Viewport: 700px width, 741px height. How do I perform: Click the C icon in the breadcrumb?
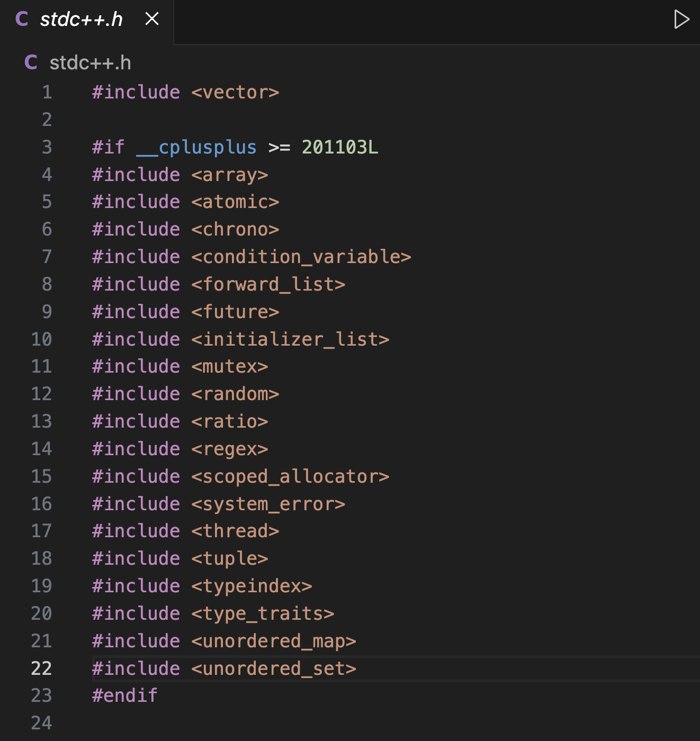pyautogui.click(x=31, y=62)
